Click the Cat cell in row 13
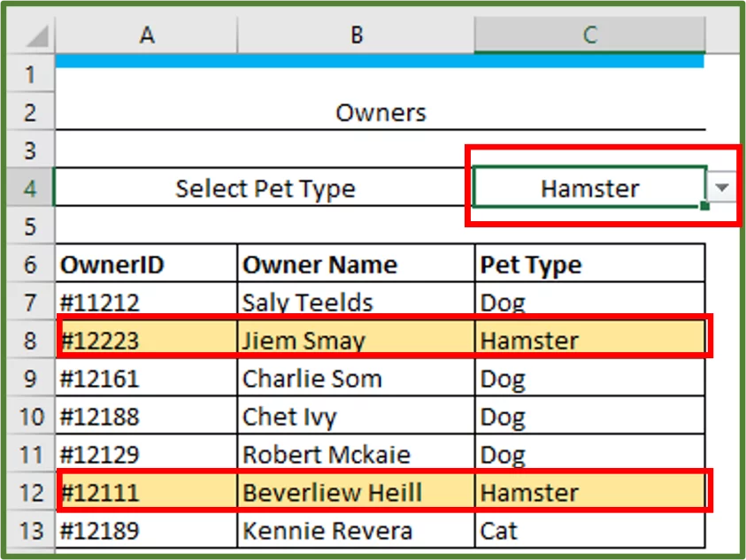This screenshot has width=746, height=560. click(x=589, y=530)
